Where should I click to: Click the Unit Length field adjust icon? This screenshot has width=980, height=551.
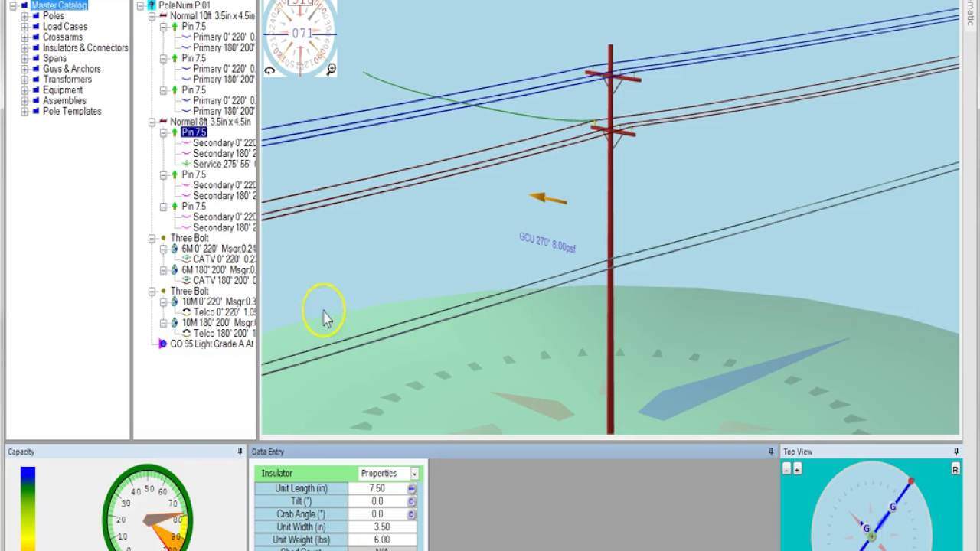coord(411,488)
